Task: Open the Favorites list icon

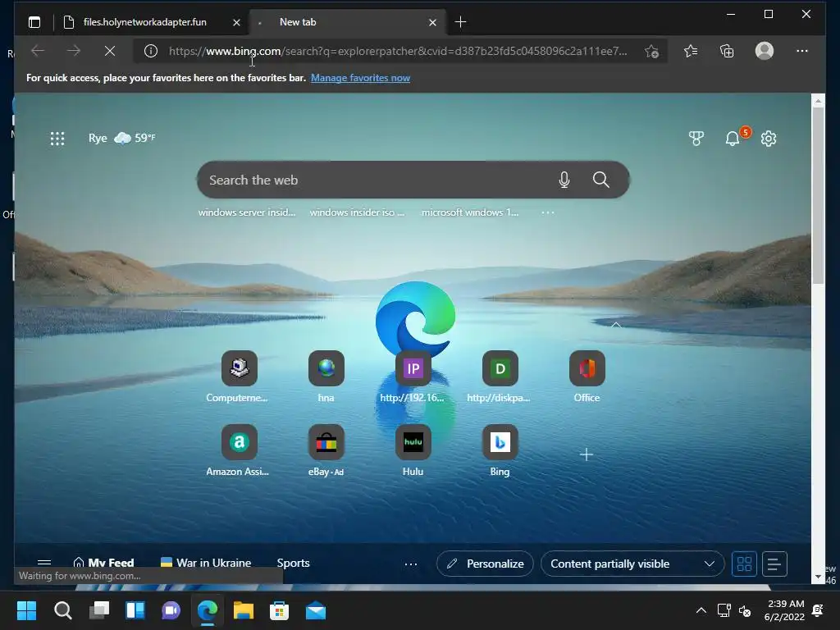Action: 691,51
